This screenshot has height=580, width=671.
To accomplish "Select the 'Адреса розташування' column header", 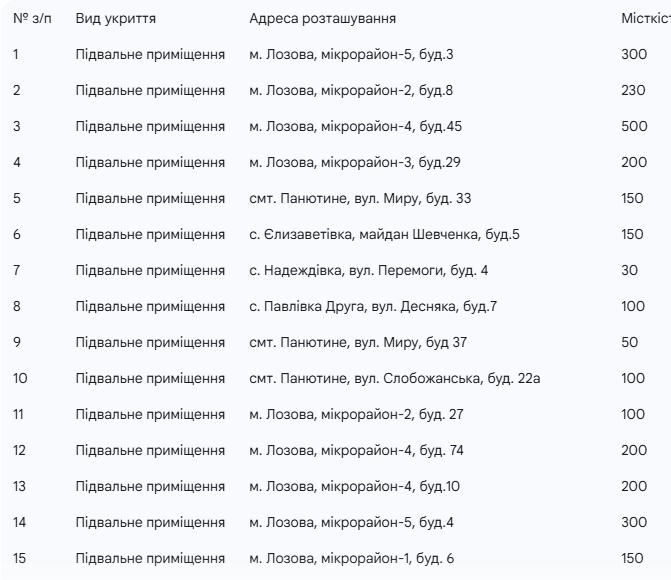I will (322, 18).
